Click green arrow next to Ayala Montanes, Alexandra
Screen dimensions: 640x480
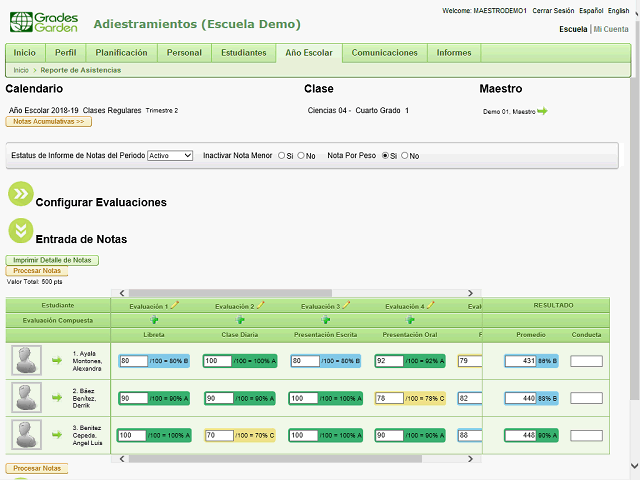click(x=57, y=360)
